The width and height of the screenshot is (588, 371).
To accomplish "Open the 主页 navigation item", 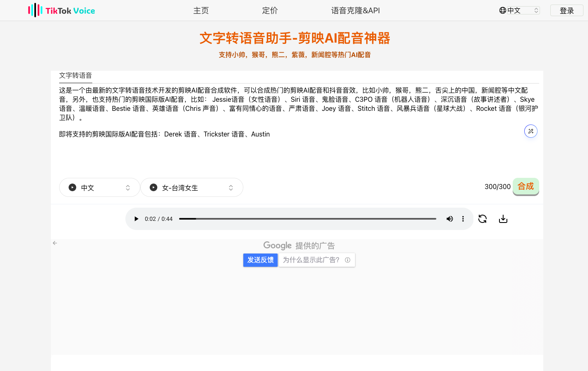I will pyautogui.click(x=201, y=10).
